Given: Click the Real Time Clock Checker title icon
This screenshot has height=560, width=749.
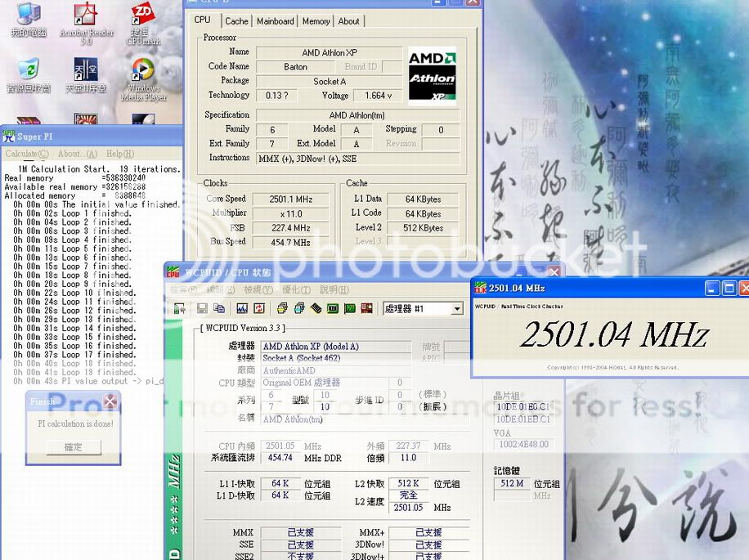Looking at the screenshot, I should tap(480, 288).
